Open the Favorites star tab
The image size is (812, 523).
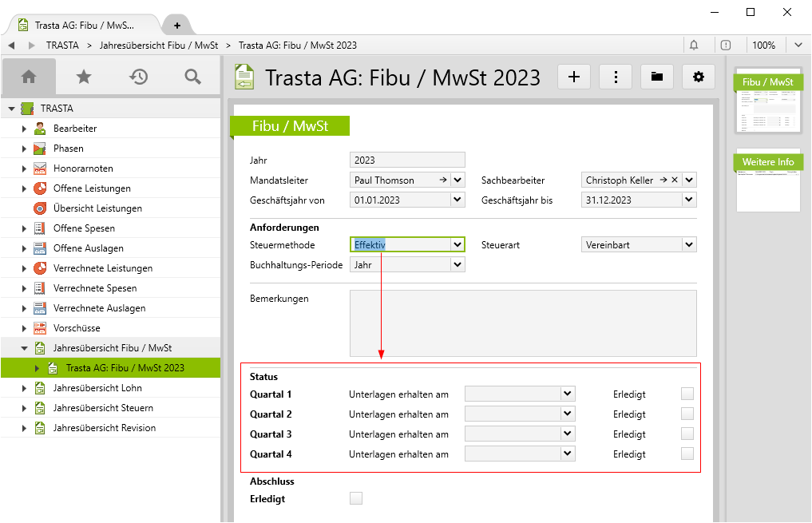point(83,77)
